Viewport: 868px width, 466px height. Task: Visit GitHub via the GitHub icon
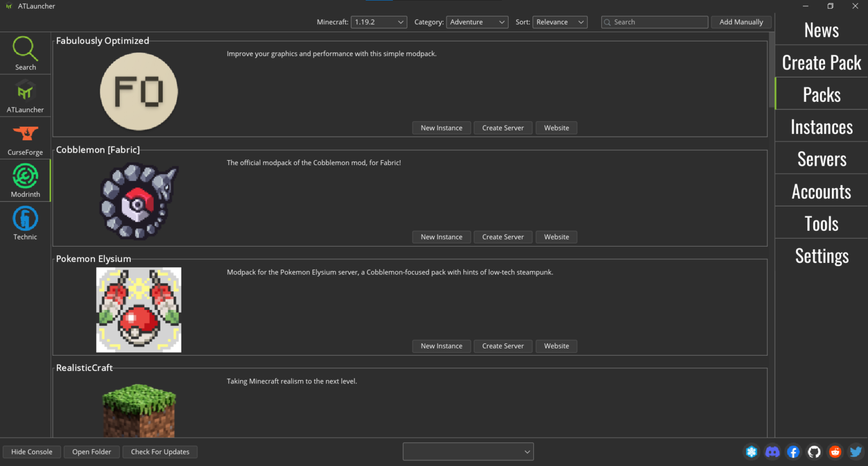click(814, 451)
